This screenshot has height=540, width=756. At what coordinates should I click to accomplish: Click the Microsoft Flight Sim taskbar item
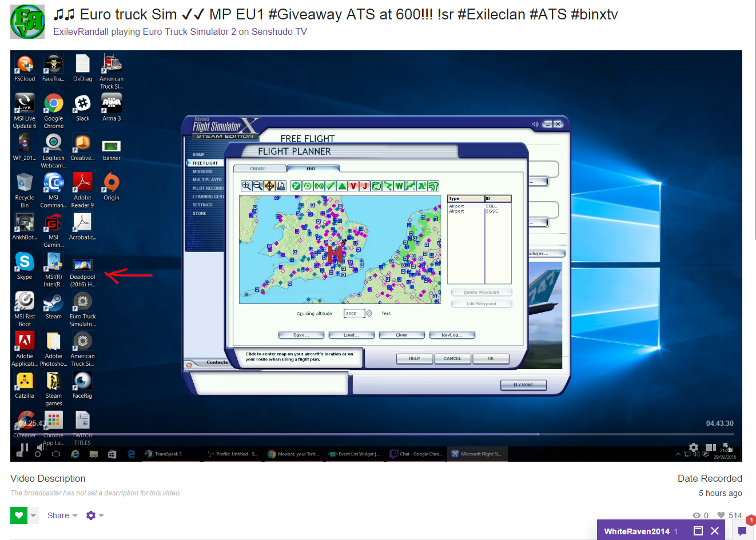coord(476,454)
